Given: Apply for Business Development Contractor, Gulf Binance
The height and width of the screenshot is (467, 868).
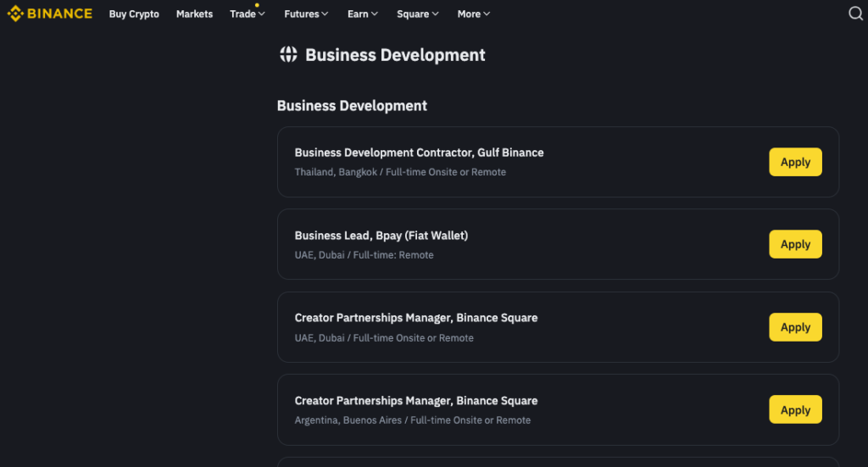Looking at the screenshot, I should [x=795, y=162].
